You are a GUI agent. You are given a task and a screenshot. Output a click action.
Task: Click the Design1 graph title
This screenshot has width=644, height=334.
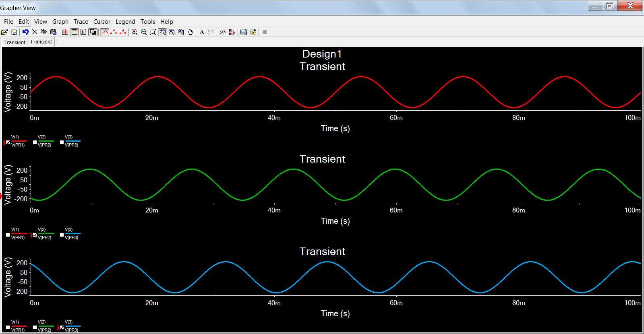(322, 54)
